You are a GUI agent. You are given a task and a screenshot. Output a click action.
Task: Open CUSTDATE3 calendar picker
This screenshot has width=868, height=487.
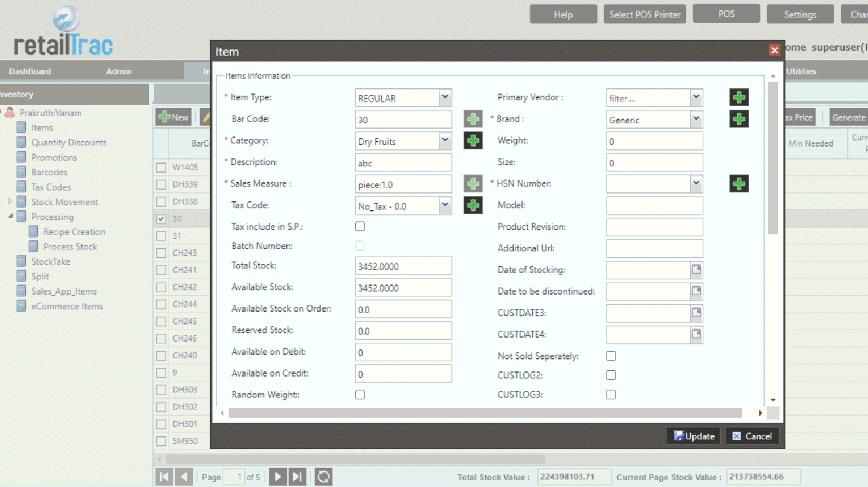(x=696, y=313)
